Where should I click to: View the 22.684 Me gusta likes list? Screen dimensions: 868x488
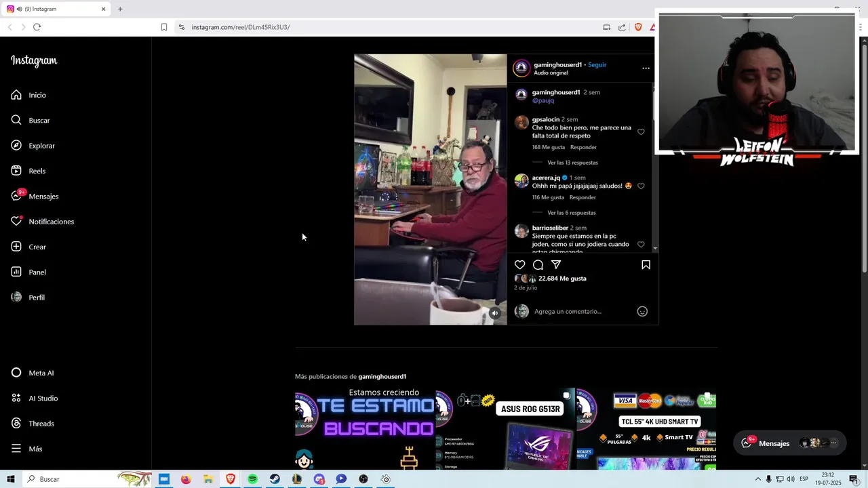click(562, 279)
